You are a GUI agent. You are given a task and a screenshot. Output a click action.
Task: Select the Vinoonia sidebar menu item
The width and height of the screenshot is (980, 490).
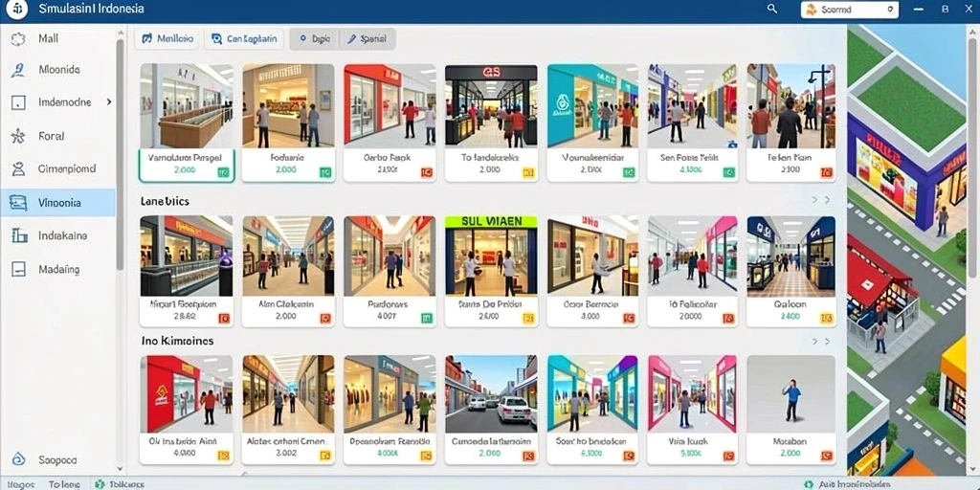tap(58, 203)
